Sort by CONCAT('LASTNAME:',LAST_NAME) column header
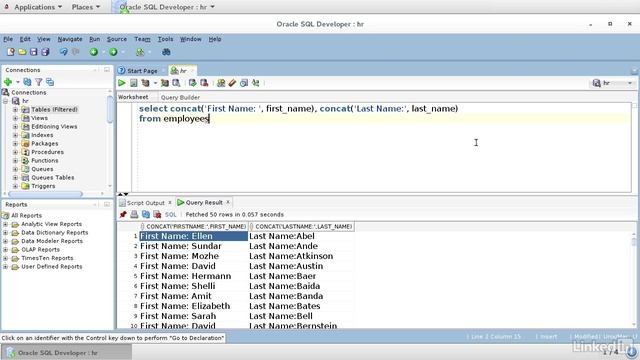Screen dimensions: 640x360 [302, 226]
